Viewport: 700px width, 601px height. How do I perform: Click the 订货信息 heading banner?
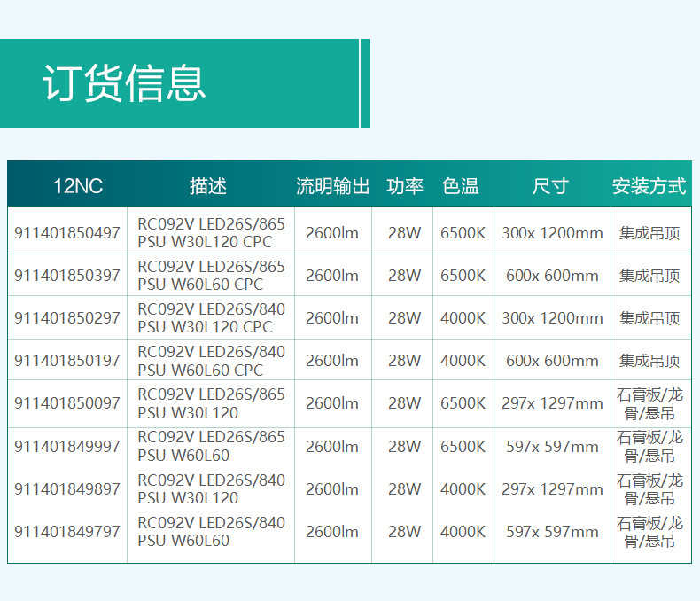pyautogui.click(x=185, y=83)
